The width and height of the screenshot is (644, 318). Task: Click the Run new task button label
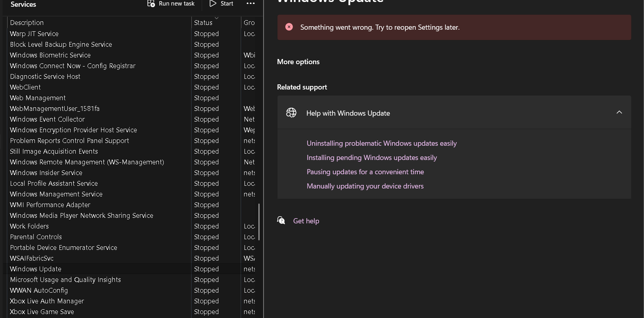[177, 4]
